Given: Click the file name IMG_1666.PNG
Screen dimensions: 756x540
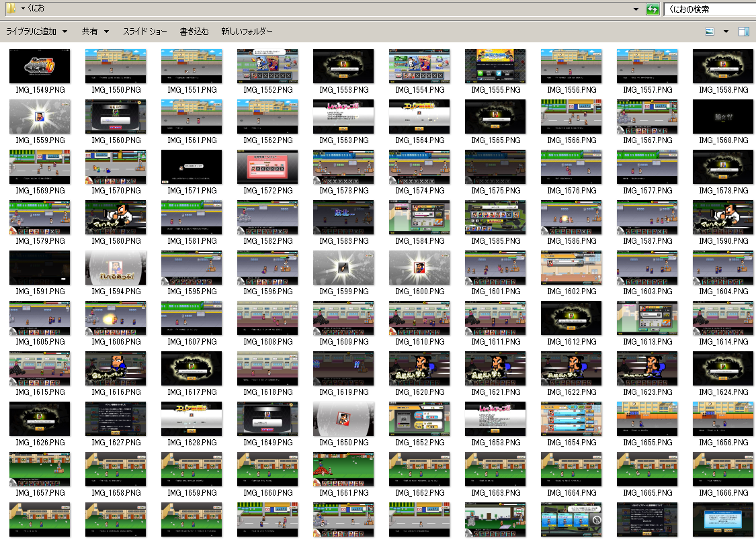Looking at the screenshot, I should tap(724, 493).
